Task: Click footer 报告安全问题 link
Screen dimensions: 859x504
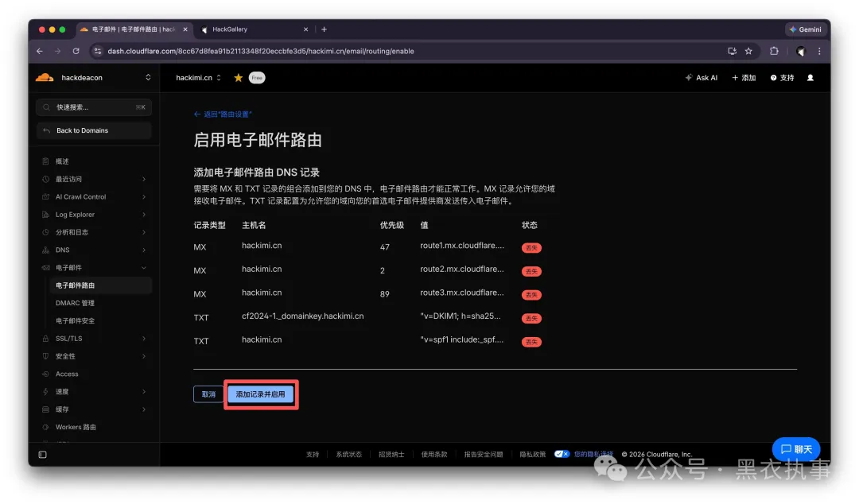Action: [484, 455]
